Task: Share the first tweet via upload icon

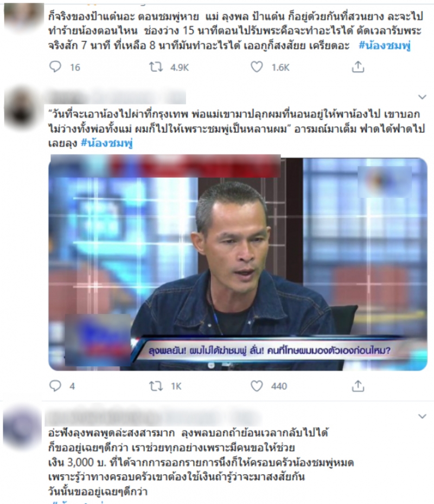Action: coord(358,67)
